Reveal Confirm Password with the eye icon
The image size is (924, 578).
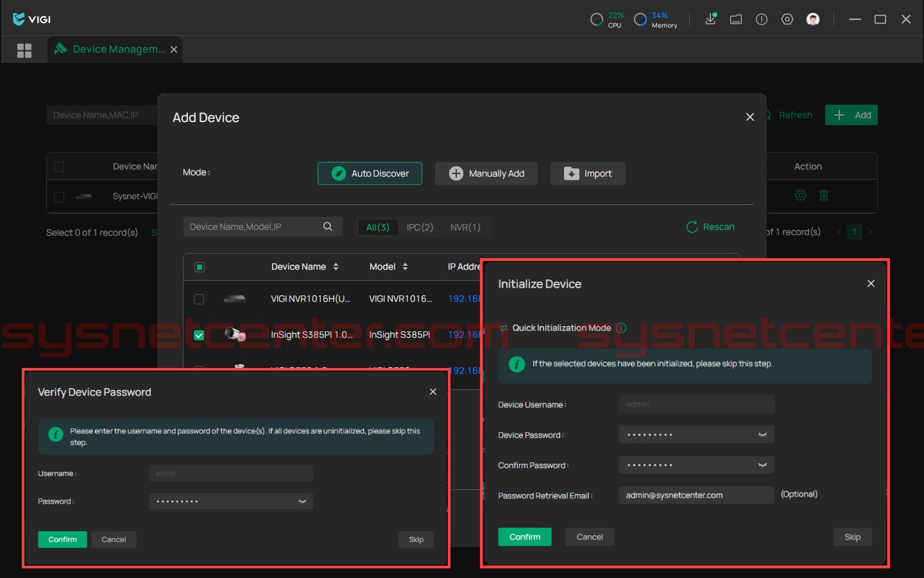coord(762,465)
